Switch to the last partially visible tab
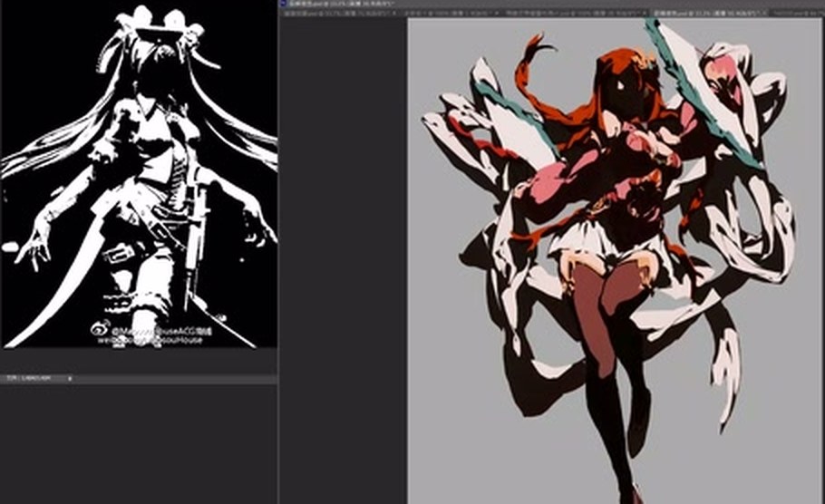 (797, 13)
